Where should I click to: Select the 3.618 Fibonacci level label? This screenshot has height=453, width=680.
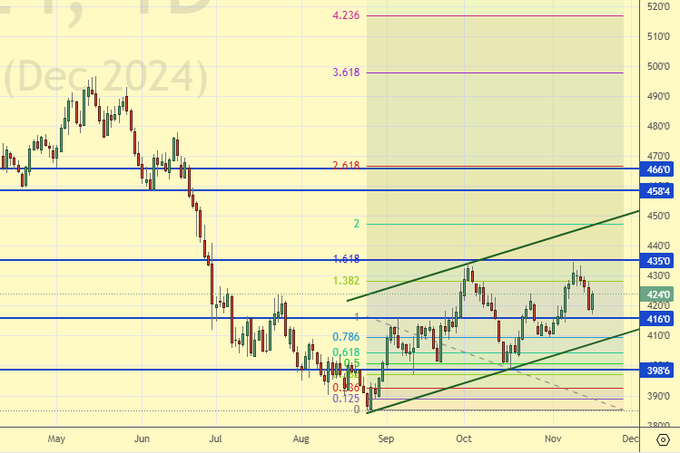(x=346, y=73)
